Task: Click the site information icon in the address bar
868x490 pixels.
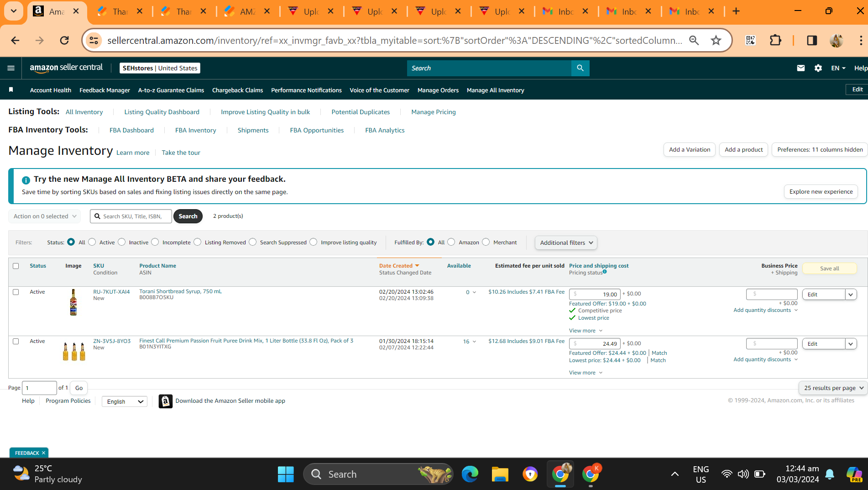Action: [x=94, y=41]
